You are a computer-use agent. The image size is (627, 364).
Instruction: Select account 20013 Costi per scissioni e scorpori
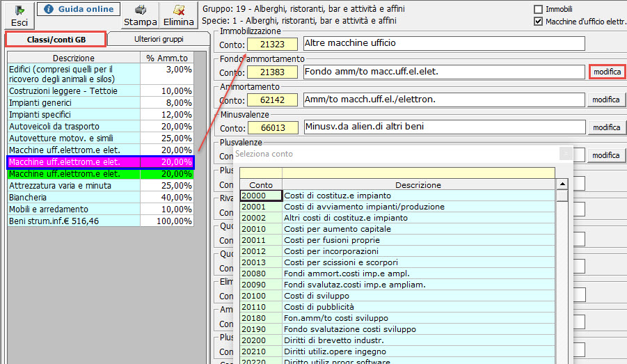(x=397, y=262)
